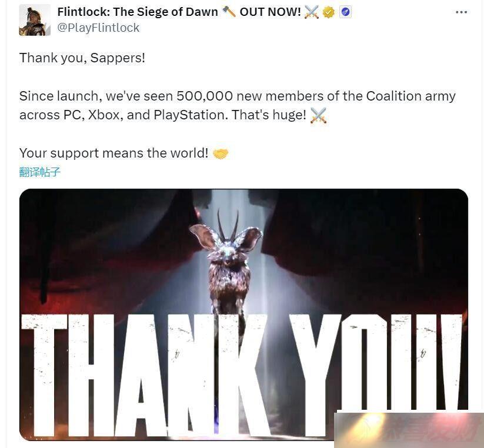484x448 pixels.
Task: Click the Thank you, Sappers! text line
Action: [x=82, y=58]
